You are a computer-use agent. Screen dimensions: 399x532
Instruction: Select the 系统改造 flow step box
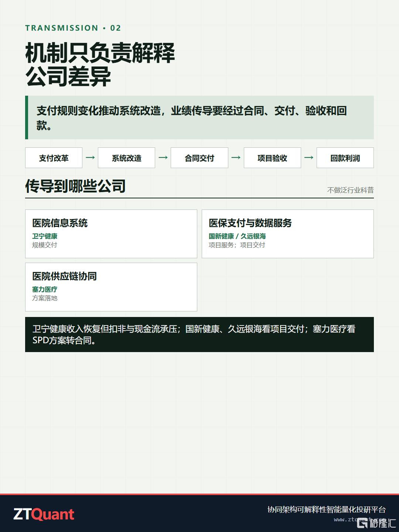(x=127, y=158)
